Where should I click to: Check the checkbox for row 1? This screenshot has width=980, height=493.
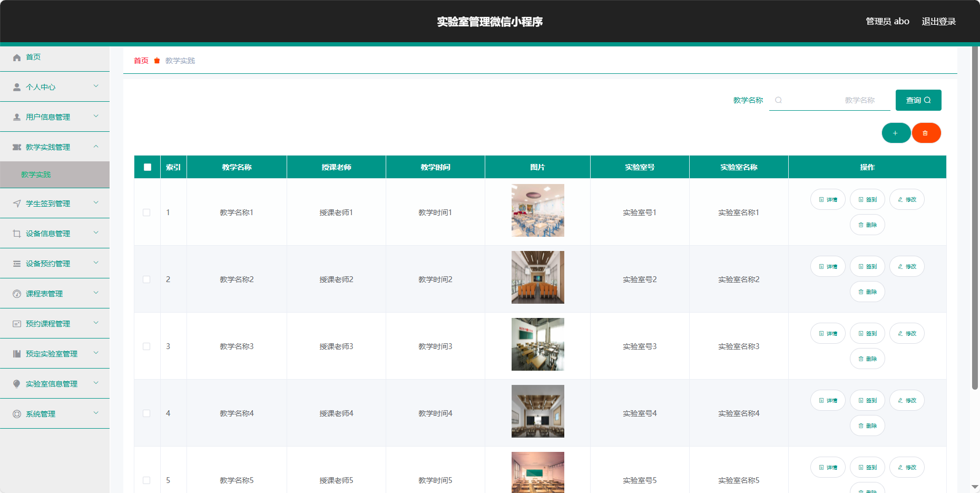pyautogui.click(x=146, y=212)
